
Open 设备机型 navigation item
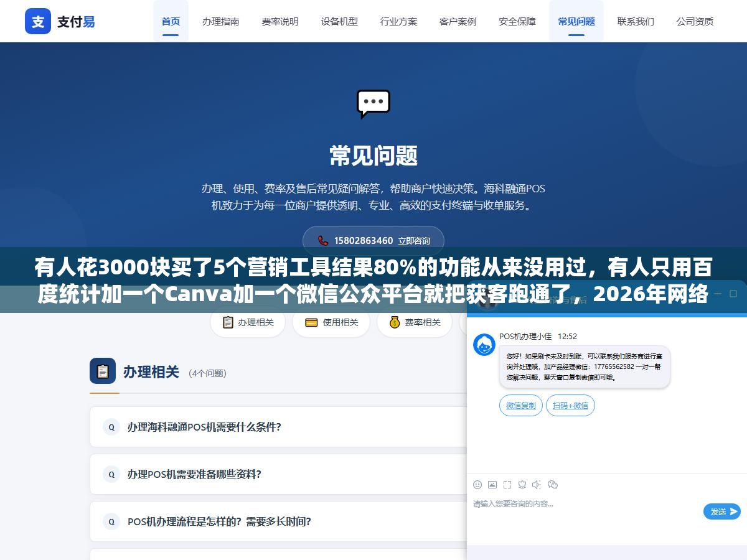[x=339, y=21]
